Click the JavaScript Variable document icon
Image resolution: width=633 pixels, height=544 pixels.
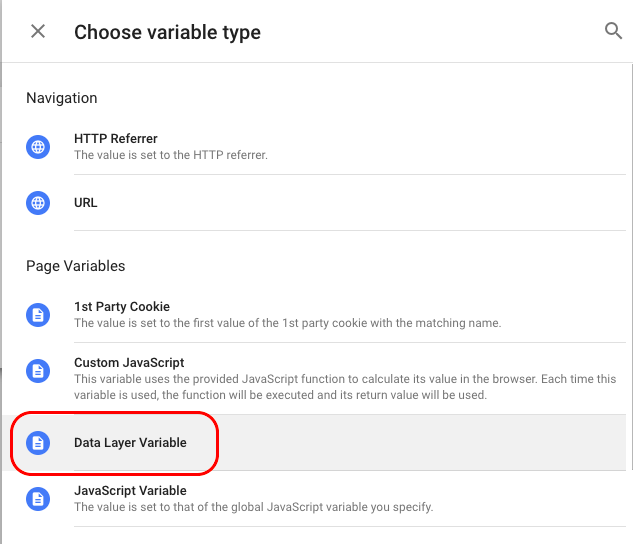[38, 499]
